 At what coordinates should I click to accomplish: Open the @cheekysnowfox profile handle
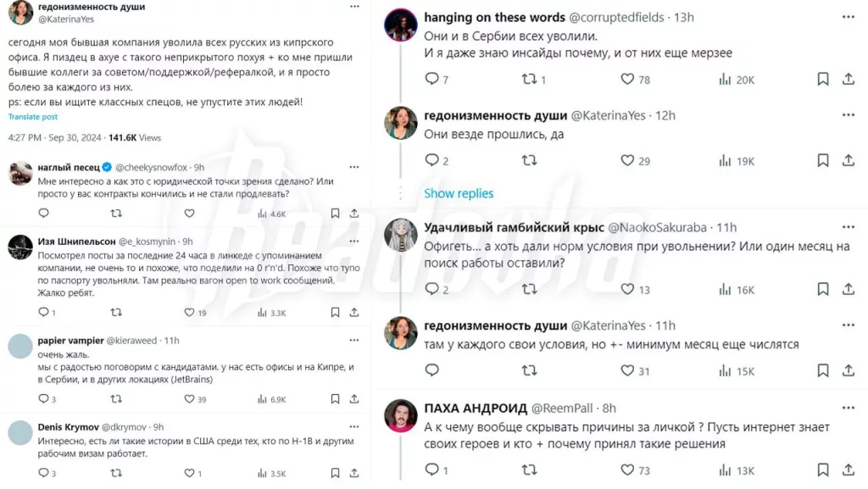pyautogui.click(x=153, y=168)
